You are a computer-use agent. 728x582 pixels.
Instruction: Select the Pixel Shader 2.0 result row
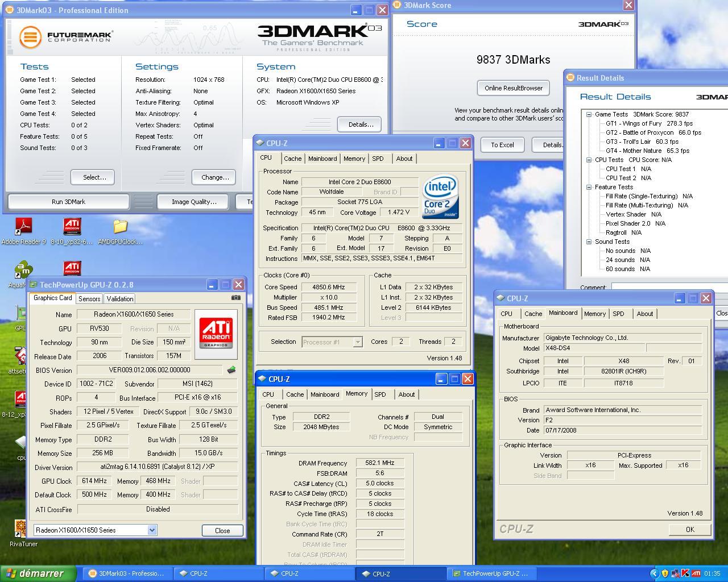635,223
